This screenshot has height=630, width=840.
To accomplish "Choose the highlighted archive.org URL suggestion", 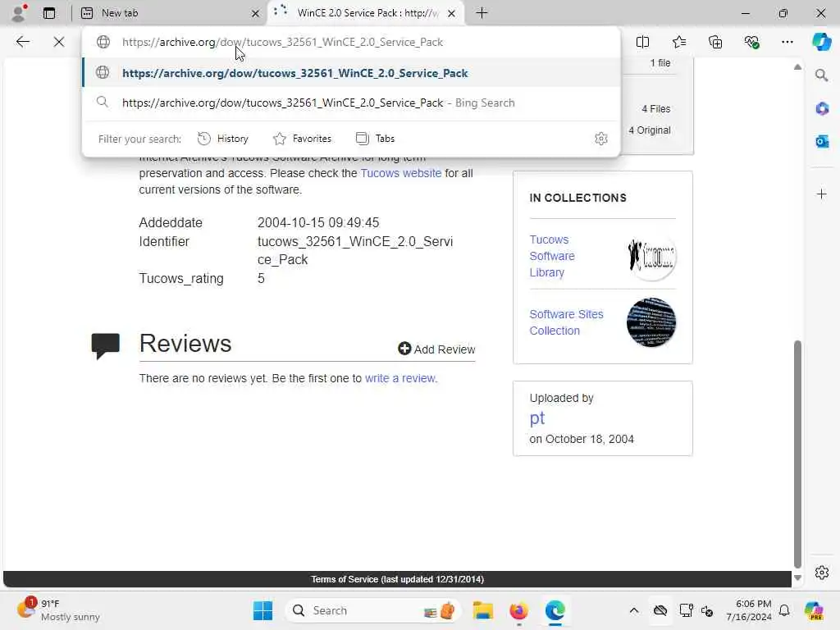I will pos(351,73).
